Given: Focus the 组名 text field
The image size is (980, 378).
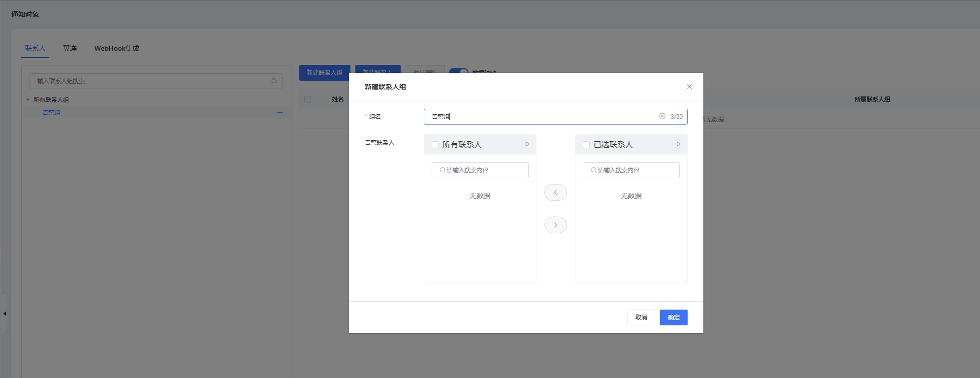Looking at the screenshot, I should 541,117.
